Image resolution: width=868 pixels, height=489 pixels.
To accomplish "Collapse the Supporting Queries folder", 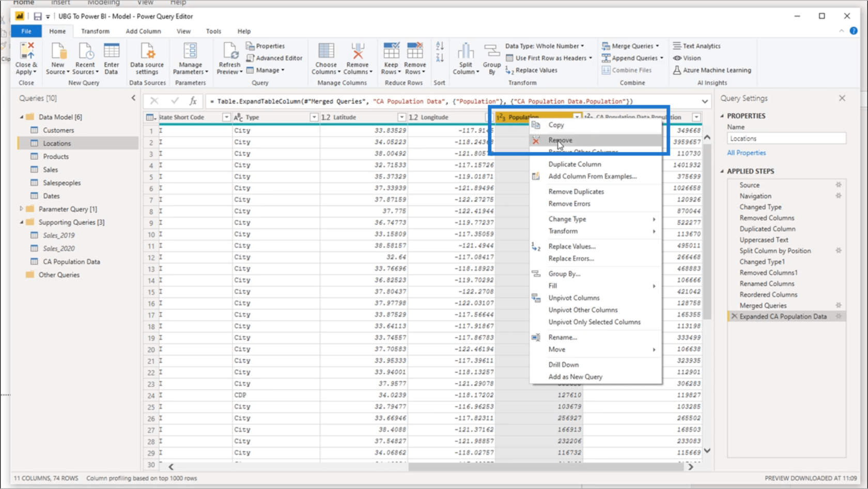I will pyautogui.click(x=22, y=222).
